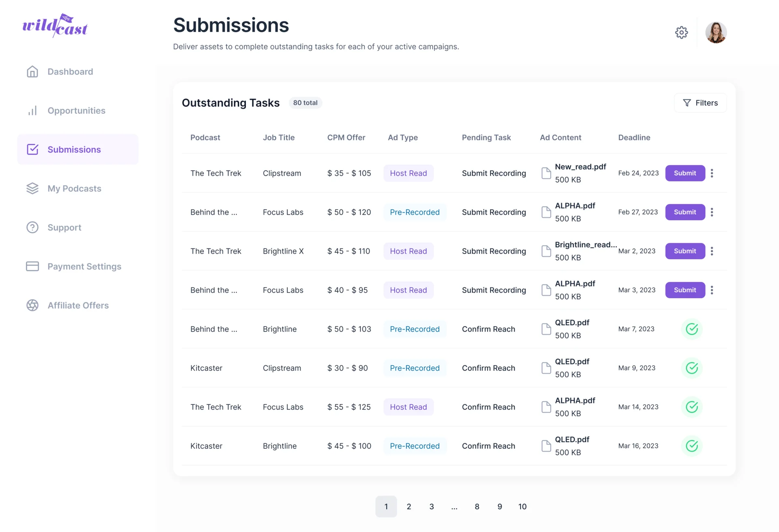Go to page 3 of tasks
Image resolution: width=779 pixels, height=532 pixels.
click(x=432, y=506)
